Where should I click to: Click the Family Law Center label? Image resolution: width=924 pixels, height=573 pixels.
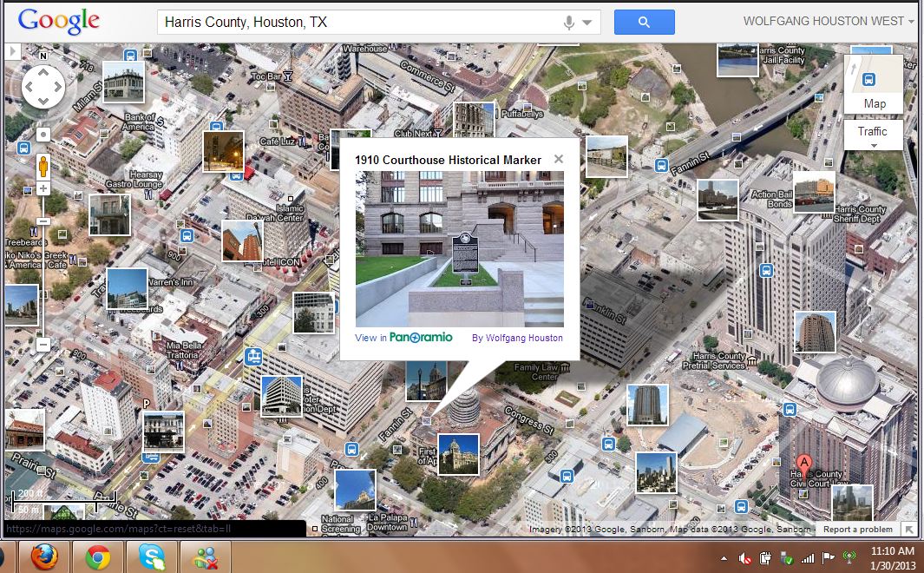tap(535, 372)
